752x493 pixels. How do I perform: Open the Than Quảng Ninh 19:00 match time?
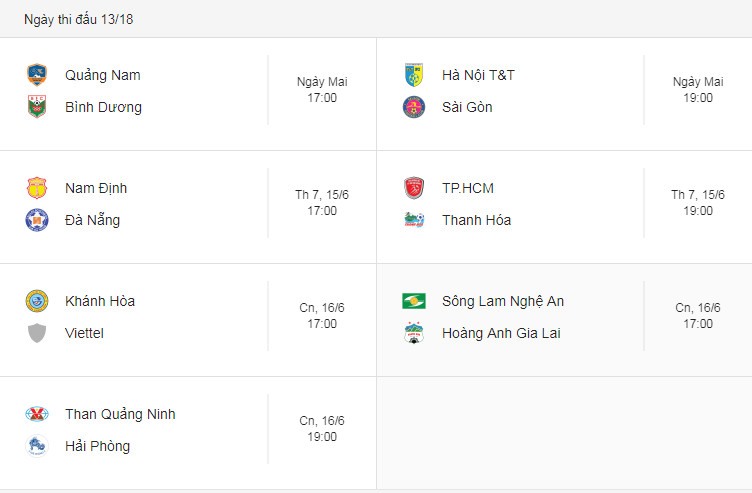click(x=322, y=428)
